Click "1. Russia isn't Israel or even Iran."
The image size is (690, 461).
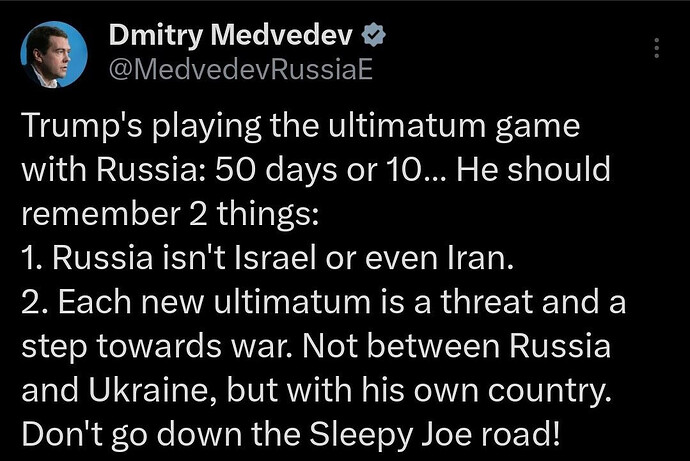268,258
